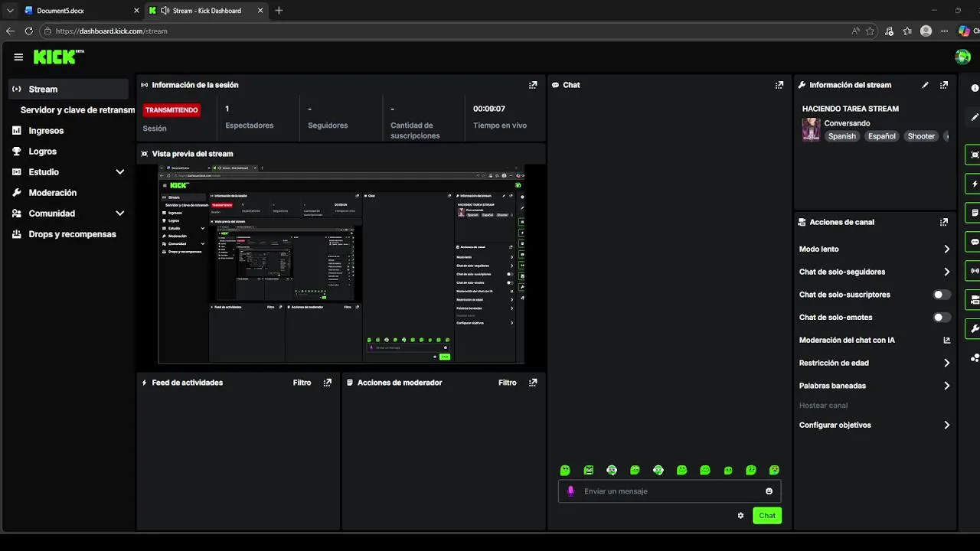Insert the angry square green emote
The image size is (980, 551).
[x=588, y=470]
